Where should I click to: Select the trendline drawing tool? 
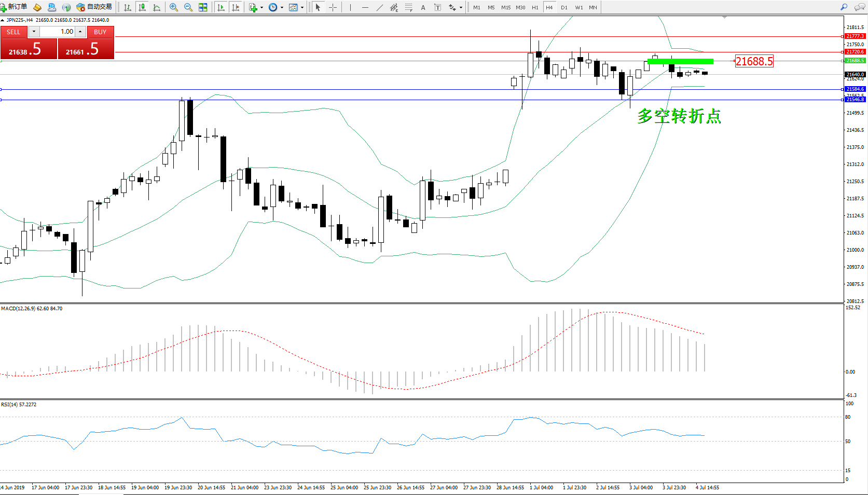click(380, 7)
